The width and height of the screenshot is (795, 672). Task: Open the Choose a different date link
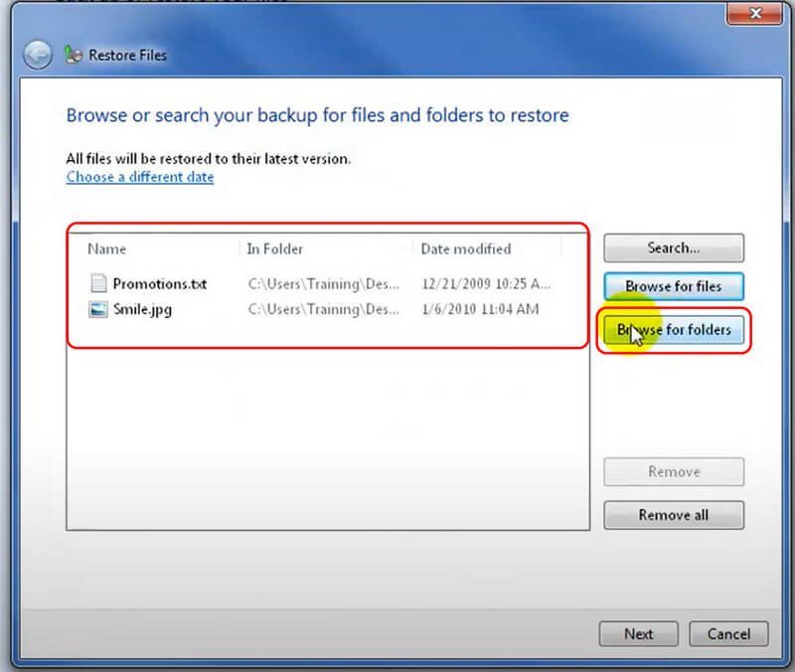click(139, 177)
